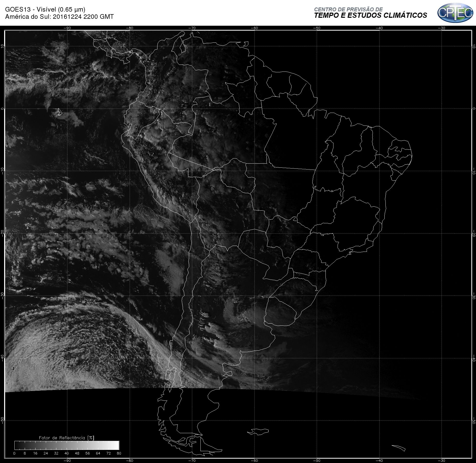Click the '80' tick under the color bar
The width and height of the screenshot is (476, 463).
click(119, 453)
